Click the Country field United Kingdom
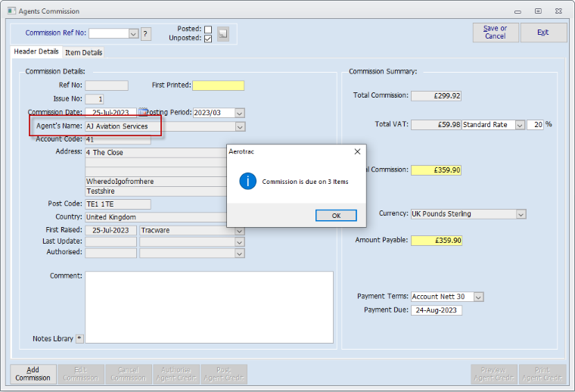Image resolution: width=575 pixels, height=392 pixels. [156, 217]
